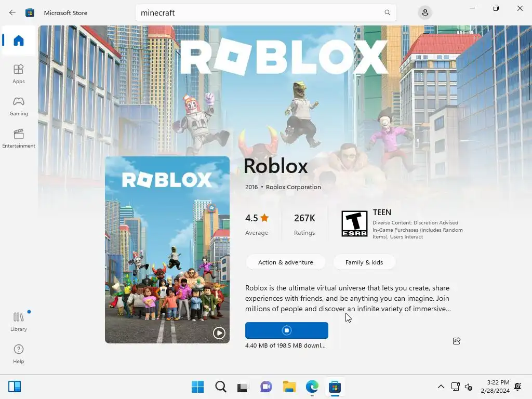This screenshot has width=532, height=399.
Task: Open the Home tab in sidebar
Action: [x=19, y=41]
